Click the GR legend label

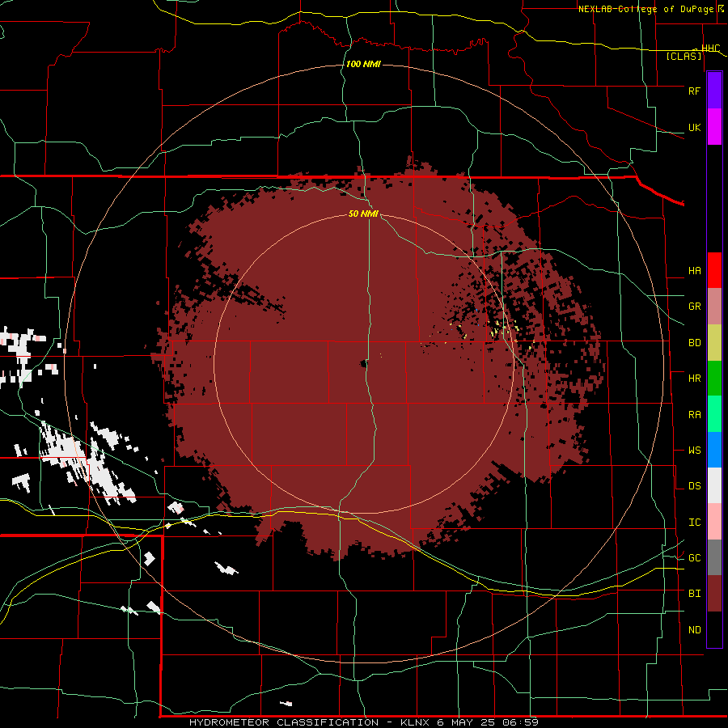tap(694, 307)
